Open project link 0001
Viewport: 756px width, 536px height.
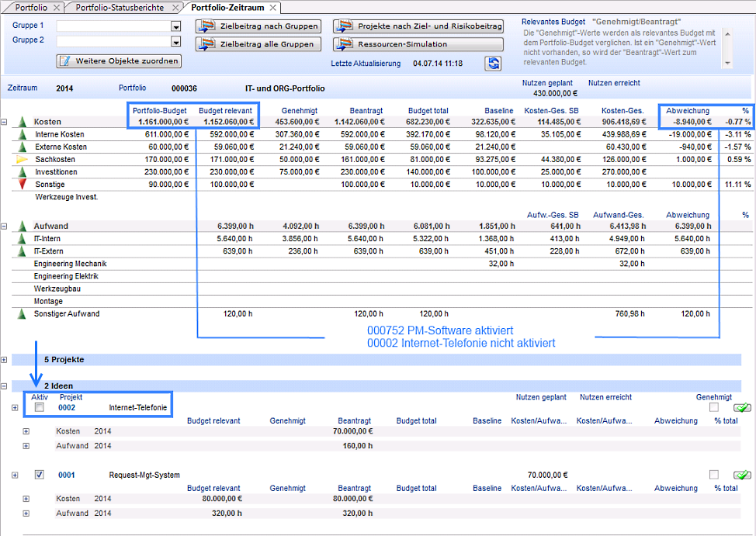(67, 475)
